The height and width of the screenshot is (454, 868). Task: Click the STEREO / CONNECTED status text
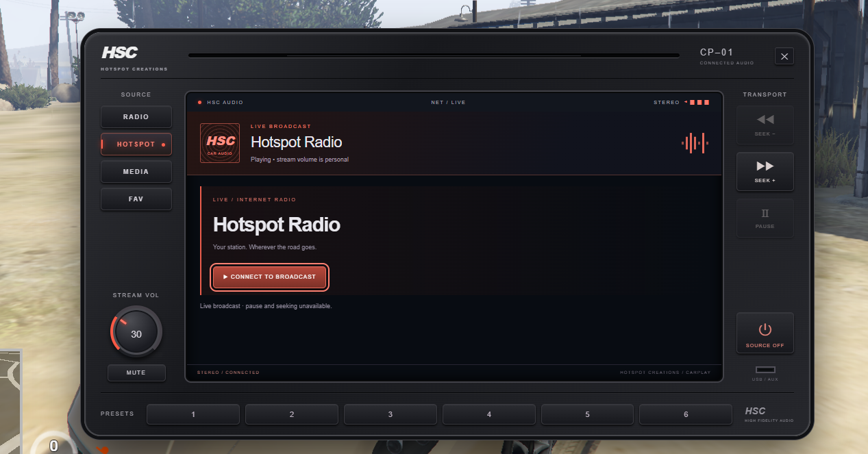pyautogui.click(x=228, y=373)
